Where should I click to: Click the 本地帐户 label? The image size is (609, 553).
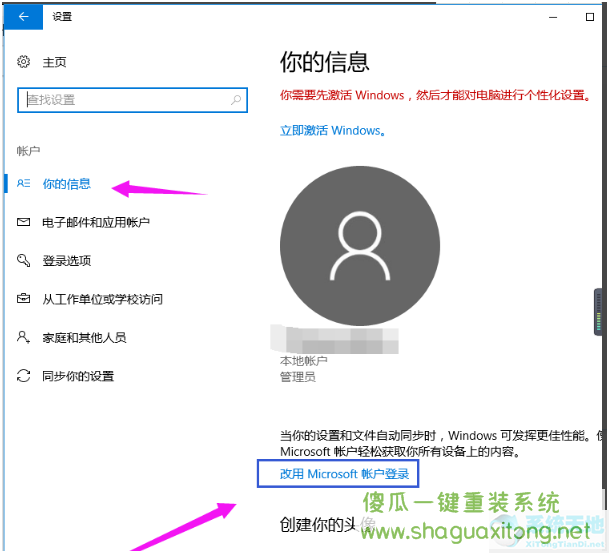click(x=303, y=361)
